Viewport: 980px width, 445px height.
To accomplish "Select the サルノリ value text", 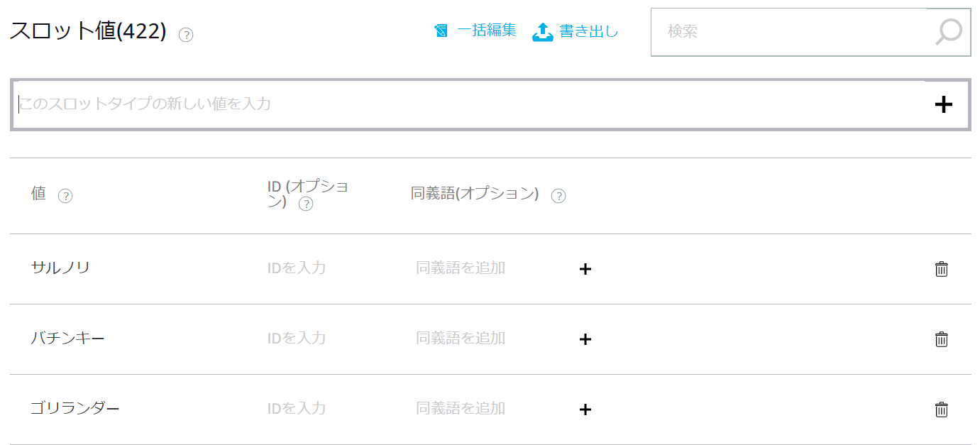I will click(x=60, y=268).
